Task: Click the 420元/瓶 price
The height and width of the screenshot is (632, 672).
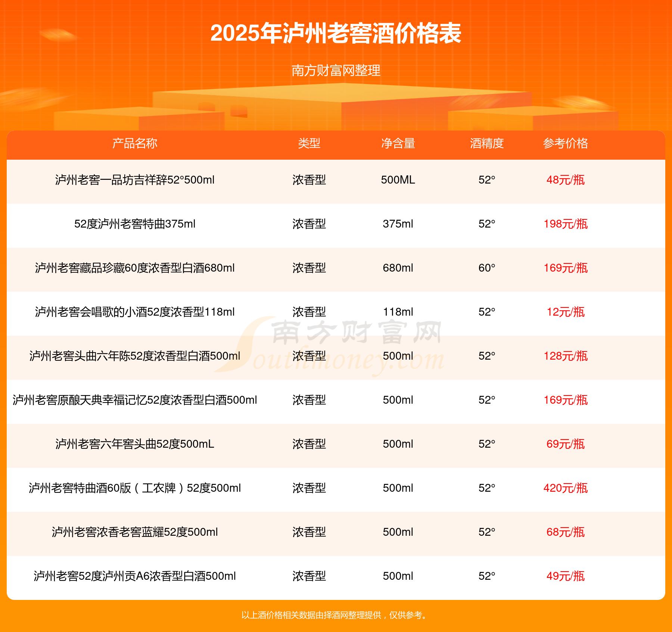Action: pyautogui.click(x=566, y=488)
